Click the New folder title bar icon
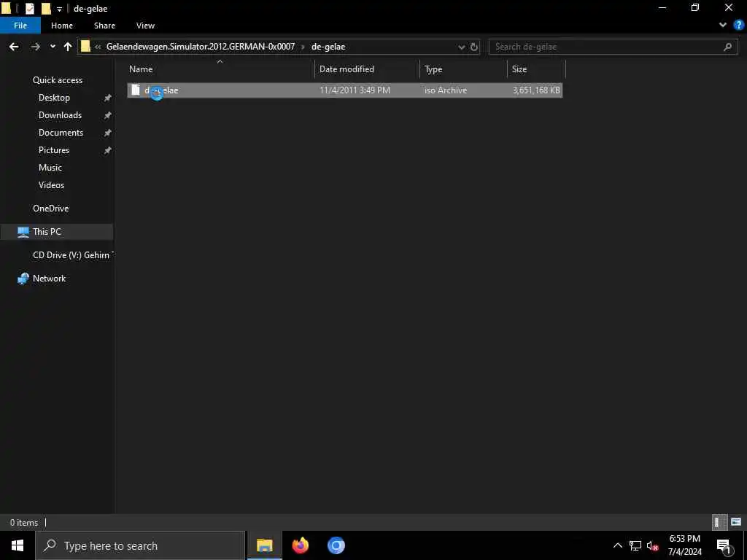Viewport: 747px width, 560px height. click(x=46, y=9)
